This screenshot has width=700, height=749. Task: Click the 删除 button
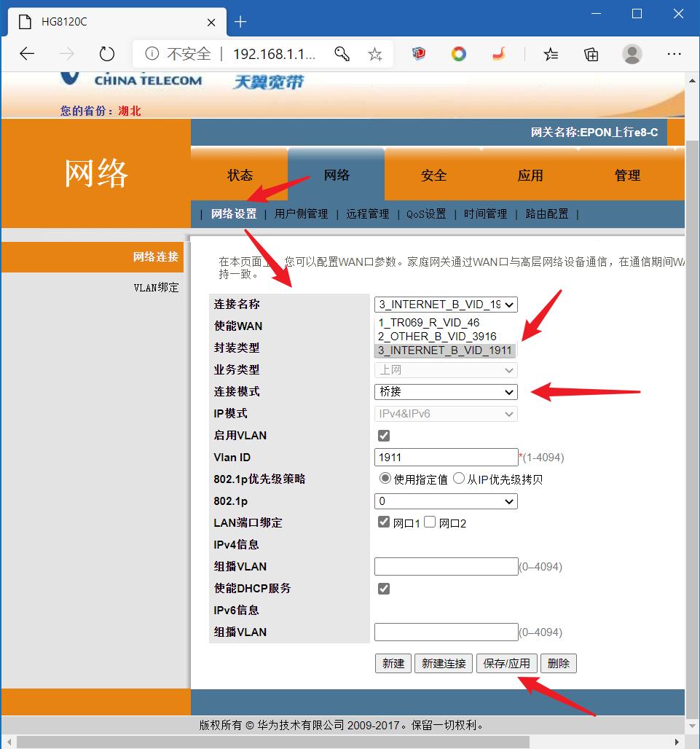[x=558, y=663]
